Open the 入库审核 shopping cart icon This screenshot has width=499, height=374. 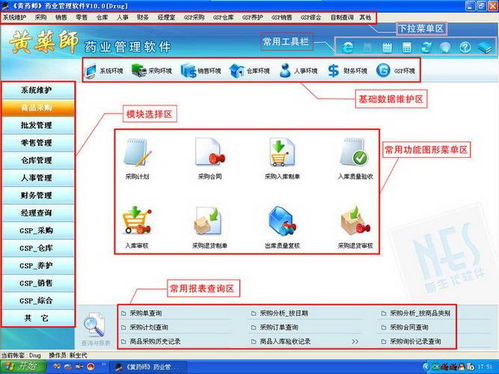click(137, 221)
